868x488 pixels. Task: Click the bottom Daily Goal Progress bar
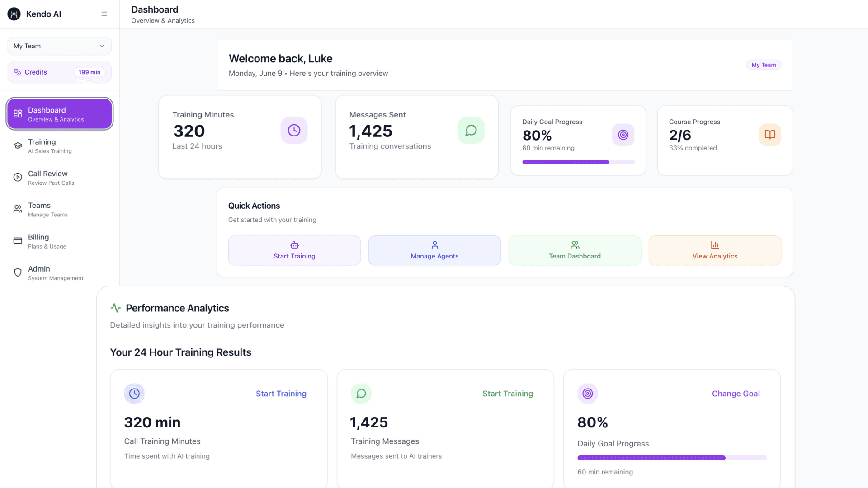tap(672, 458)
